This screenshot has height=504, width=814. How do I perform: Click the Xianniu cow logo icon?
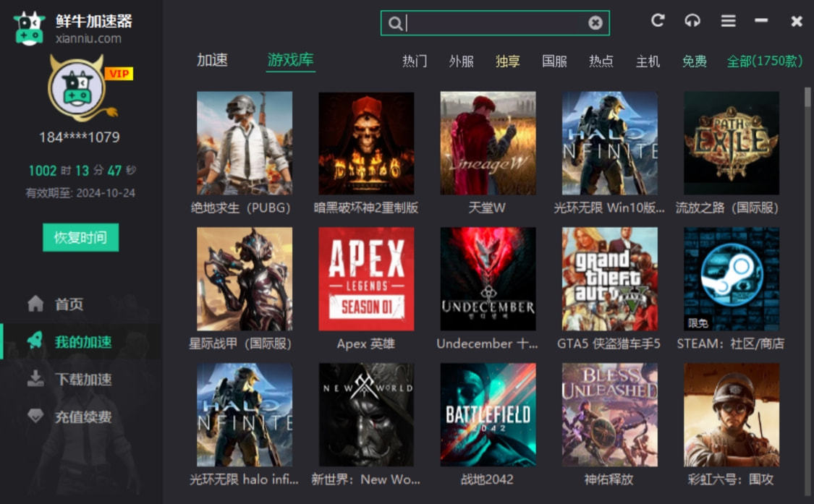[x=29, y=28]
